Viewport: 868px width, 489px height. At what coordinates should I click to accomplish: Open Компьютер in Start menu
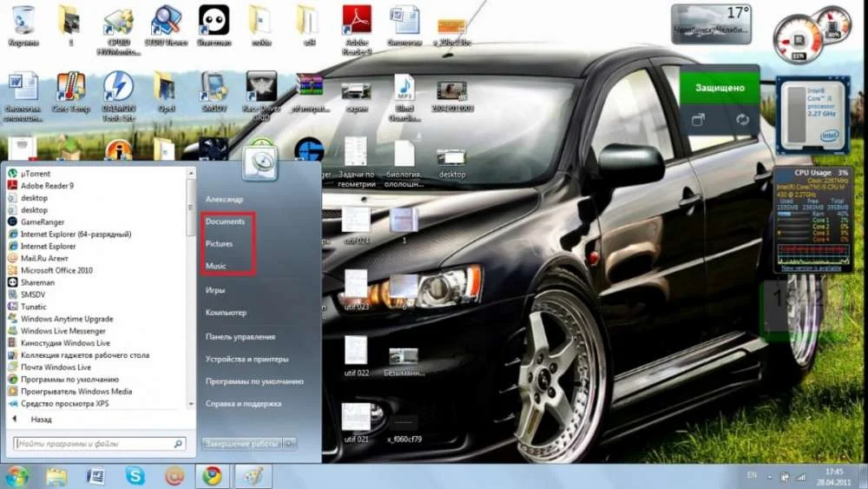226,313
